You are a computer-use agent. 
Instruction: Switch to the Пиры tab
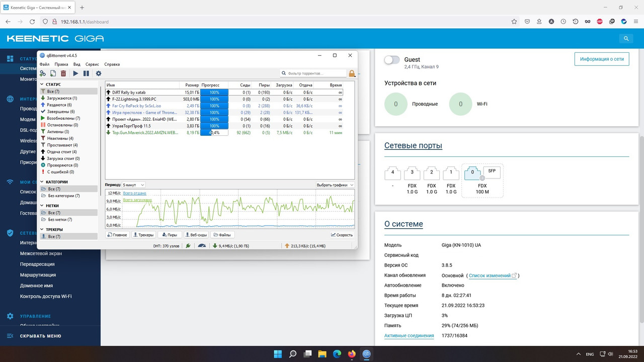pyautogui.click(x=170, y=235)
